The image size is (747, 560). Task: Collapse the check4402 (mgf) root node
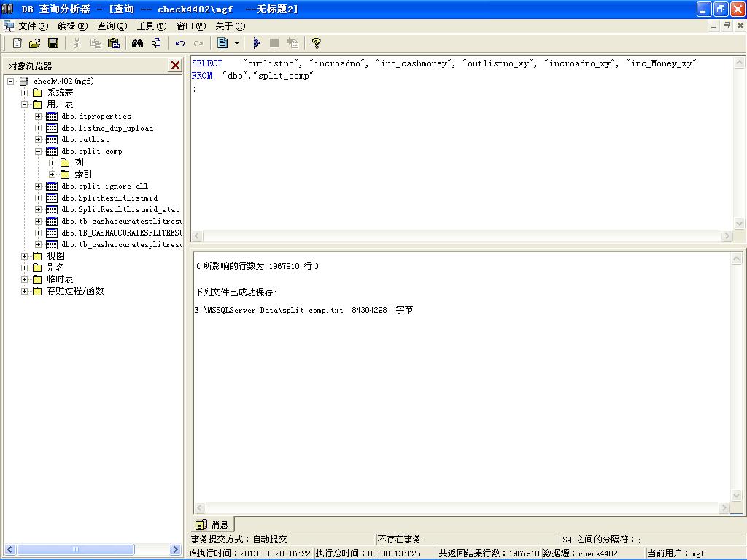10,81
